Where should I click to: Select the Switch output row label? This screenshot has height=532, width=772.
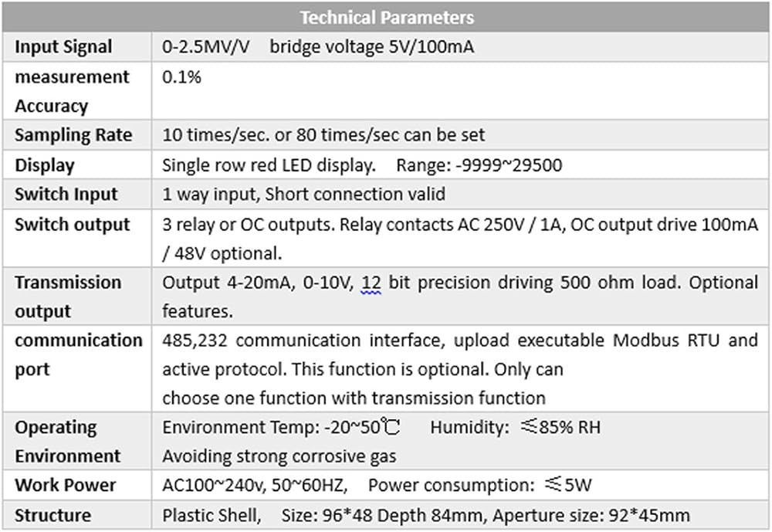[73, 225]
